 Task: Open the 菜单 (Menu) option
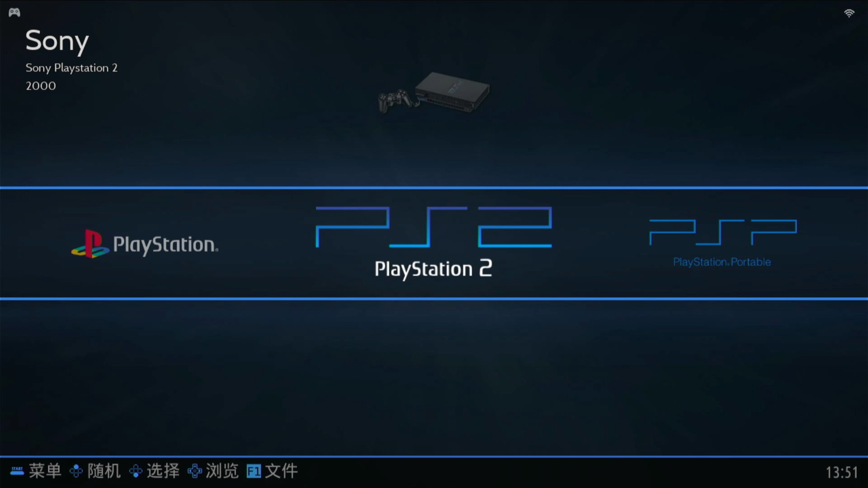[45, 471]
